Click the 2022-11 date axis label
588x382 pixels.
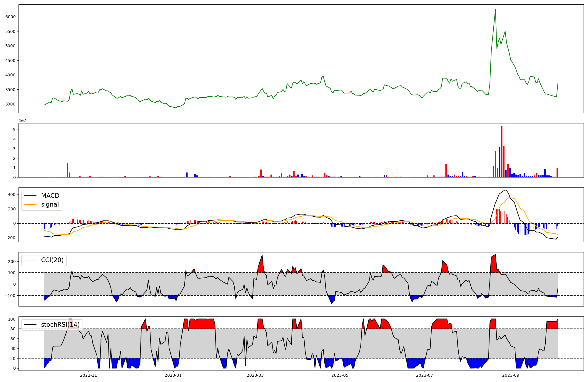coord(88,375)
